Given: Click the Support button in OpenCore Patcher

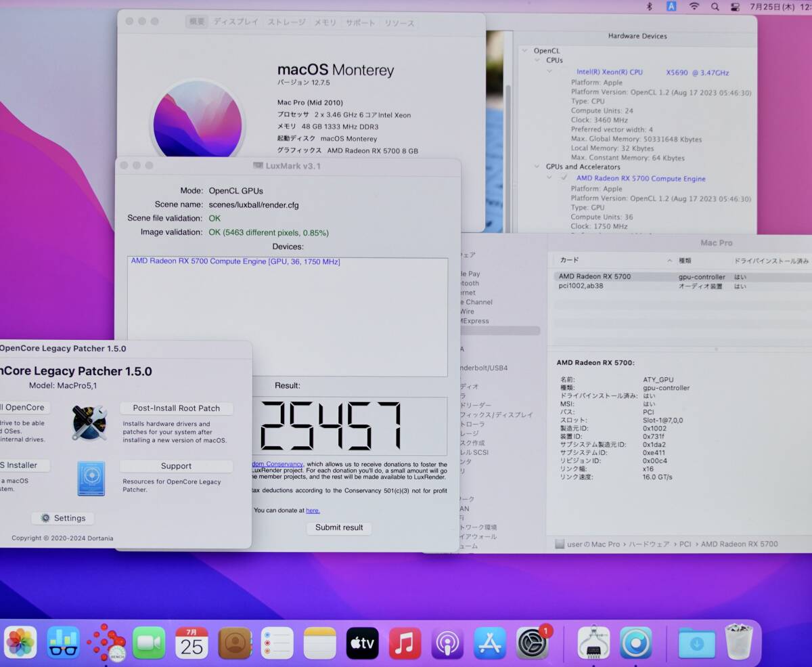Looking at the screenshot, I should pos(177,466).
